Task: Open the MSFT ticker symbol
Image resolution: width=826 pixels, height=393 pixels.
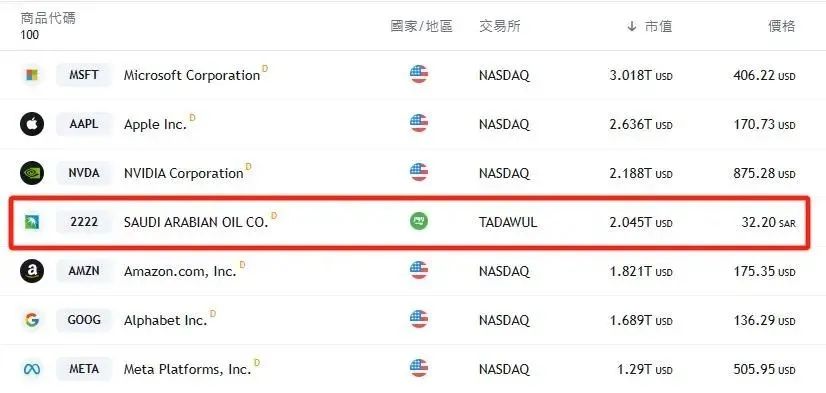Action: (84, 75)
